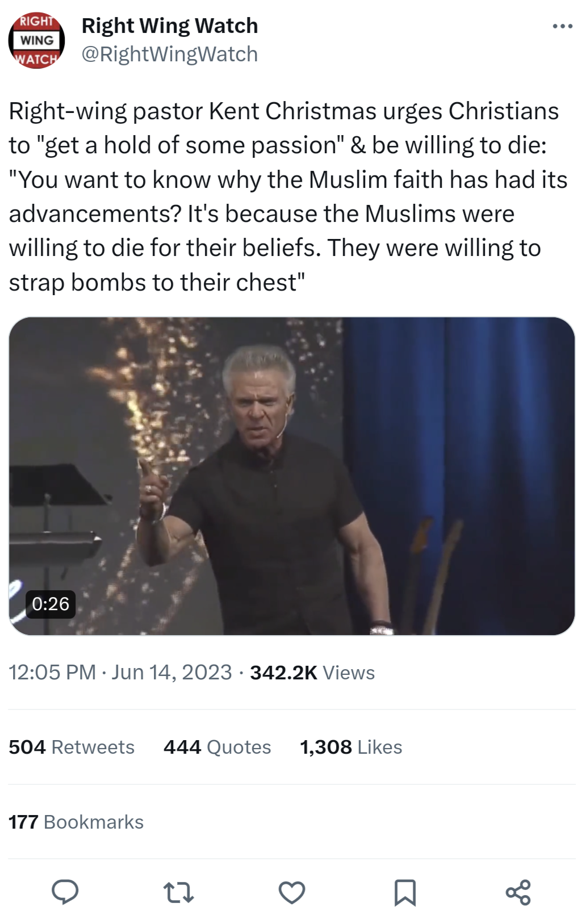Image resolution: width=582 pixels, height=924 pixels.
Task: Like the tweet with the heart icon
Action: click(x=292, y=892)
